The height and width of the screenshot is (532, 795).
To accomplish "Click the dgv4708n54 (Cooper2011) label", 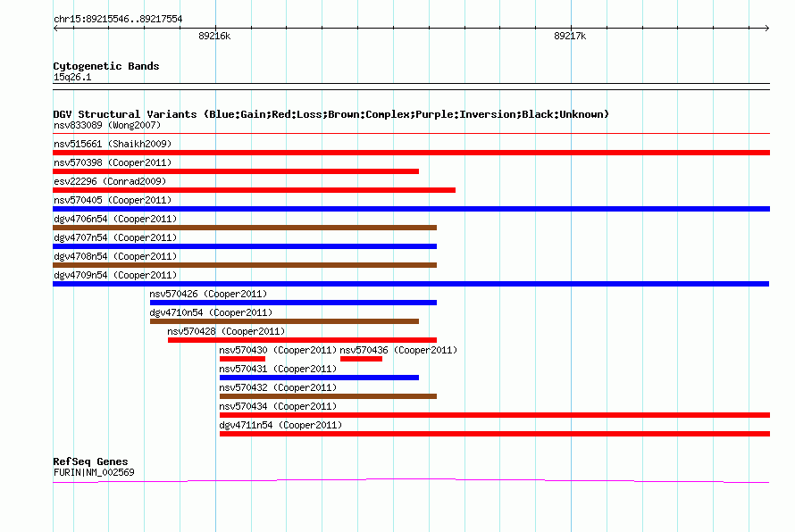I will 115,256.
